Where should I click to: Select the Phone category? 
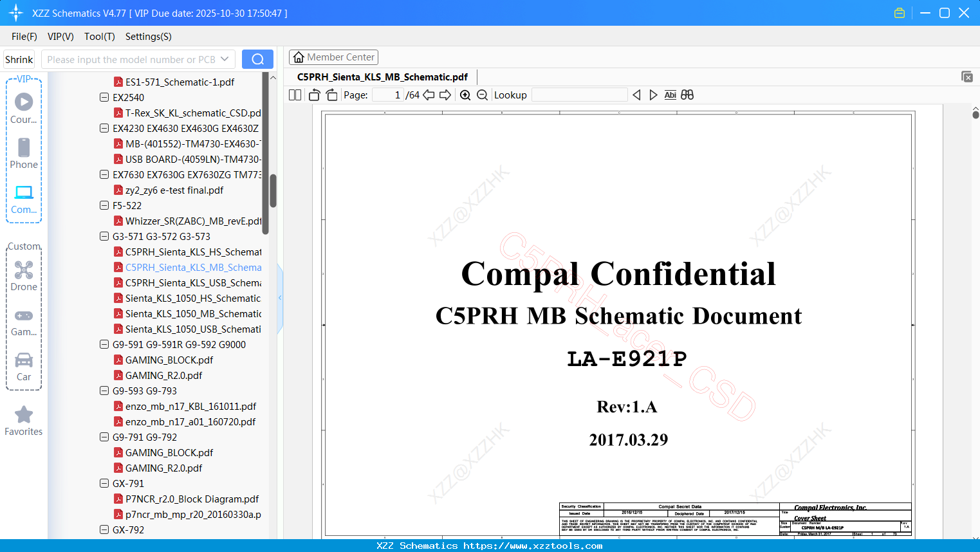(x=24, y=154)
